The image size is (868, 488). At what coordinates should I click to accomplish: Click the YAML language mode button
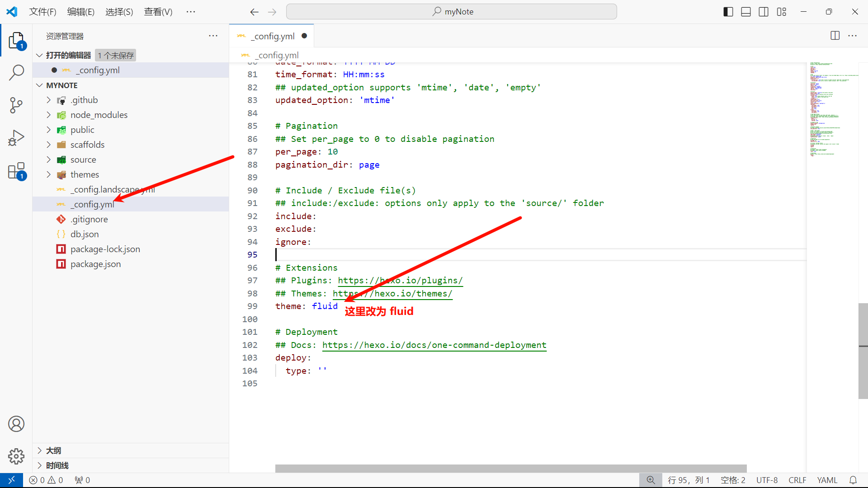[x=827, y=480]
